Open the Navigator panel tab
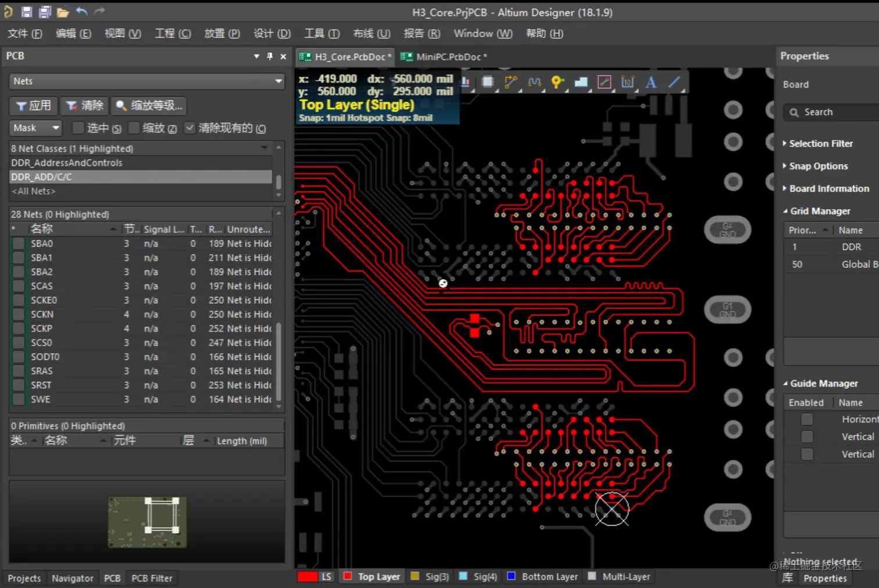879x588 pixels. pyautogui.click(x=72, y=578)
